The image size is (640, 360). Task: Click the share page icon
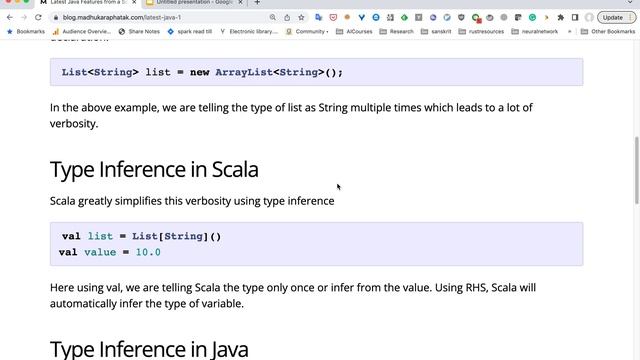click(x=287, y=18)
